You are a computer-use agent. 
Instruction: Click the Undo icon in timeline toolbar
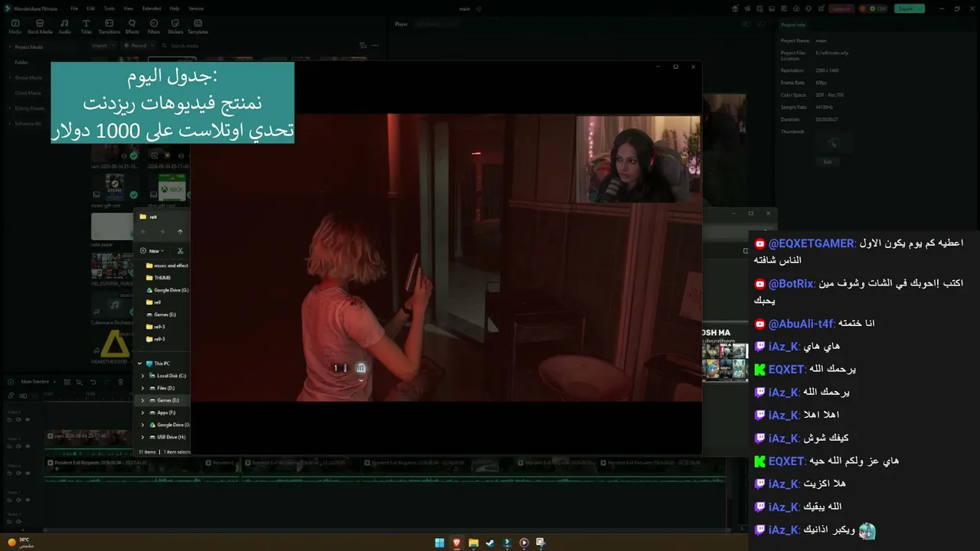click(93, 382)
